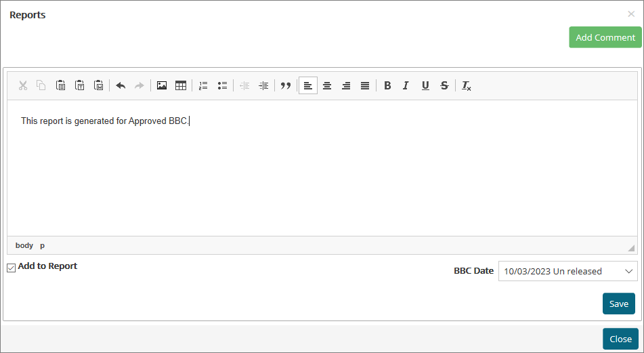644x353 pixels.
Task: Toggle Underline formatting
Action: tap(425, 85)
